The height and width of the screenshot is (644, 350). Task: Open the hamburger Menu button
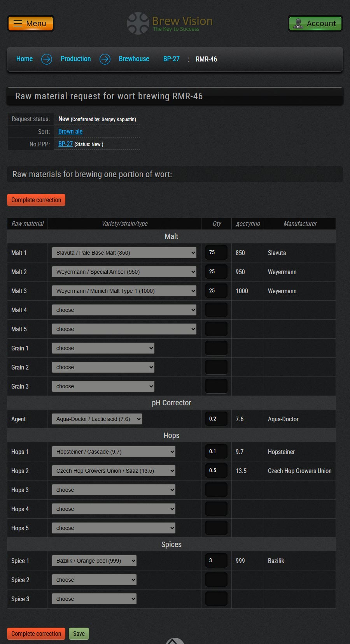click(x=31, y=23)
